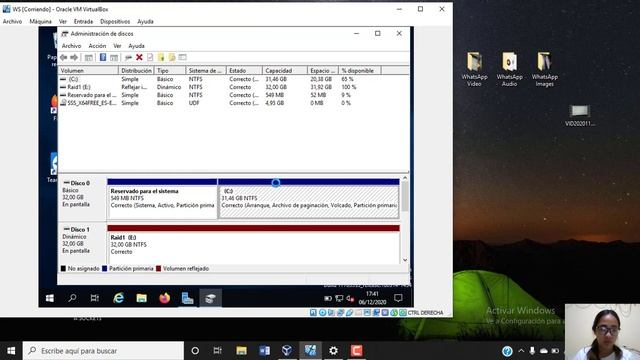The image size is (640, 360).
Task: Sort by the % disponible column header
Action: point(360,71)
